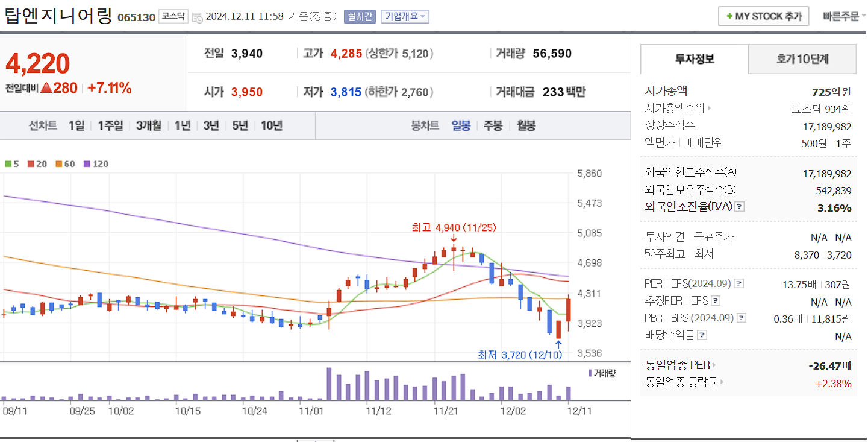Open the 동일업종 PER link
Viewport: 868px width, 442px height.
click(x=680, y=365)
